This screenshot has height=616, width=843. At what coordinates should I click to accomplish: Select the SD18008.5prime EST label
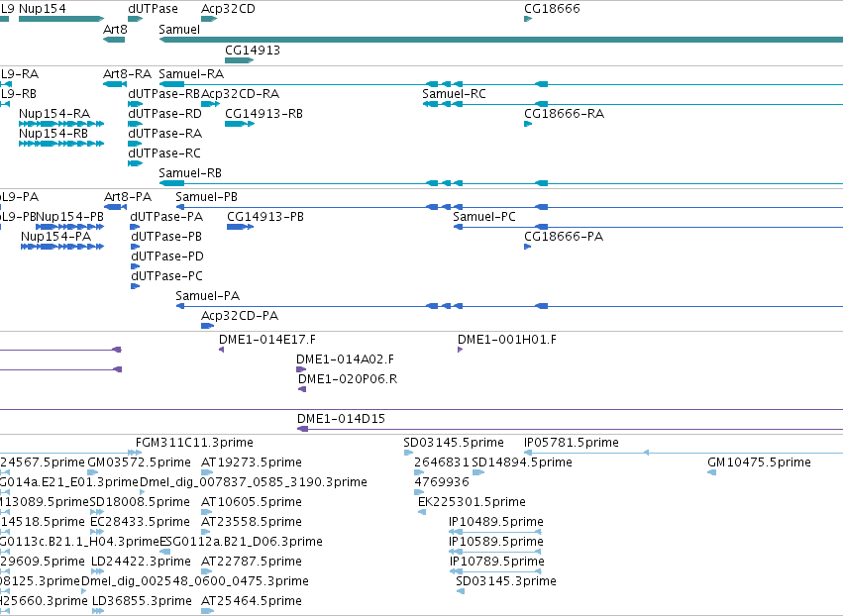point(140,502)
